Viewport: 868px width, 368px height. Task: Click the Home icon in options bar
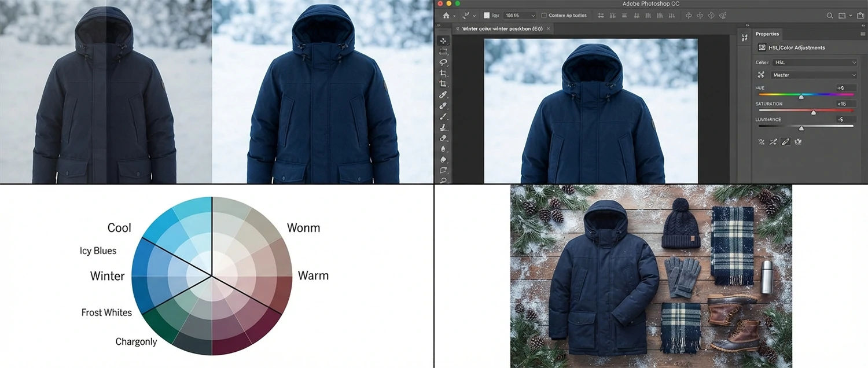[x=446, y=15]
